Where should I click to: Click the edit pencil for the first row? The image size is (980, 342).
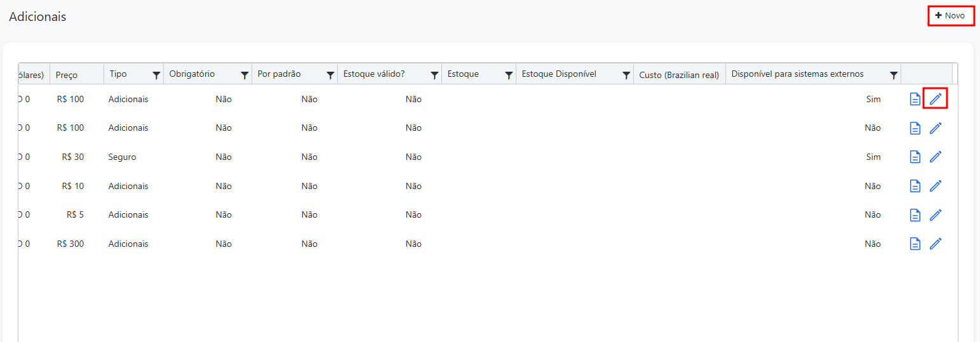(935, 99)
